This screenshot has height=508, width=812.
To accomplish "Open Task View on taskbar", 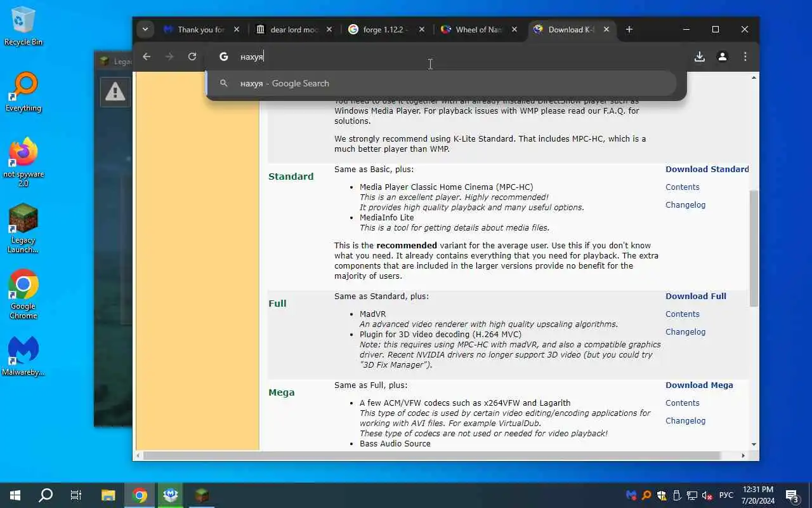I will pyautogui.click(x=76, y=495).
